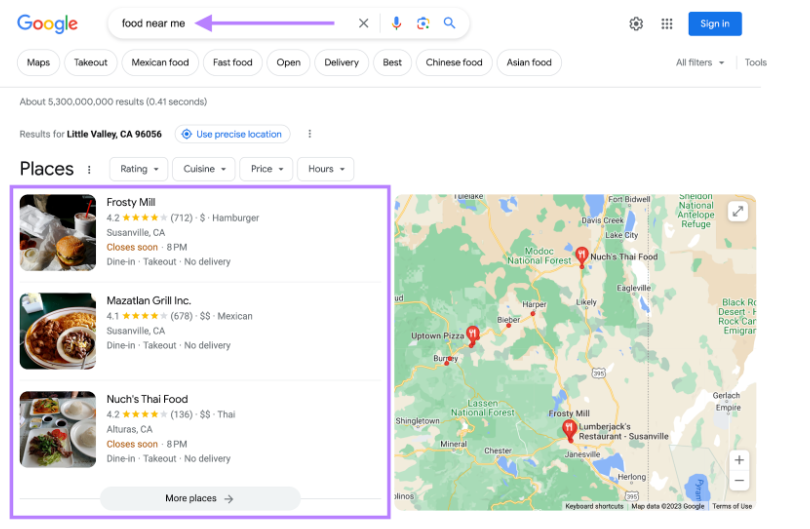This screenshot has width=810, height=529.
Task: Open the Nuch's Thai Food listing title
Action: (147, 399)
